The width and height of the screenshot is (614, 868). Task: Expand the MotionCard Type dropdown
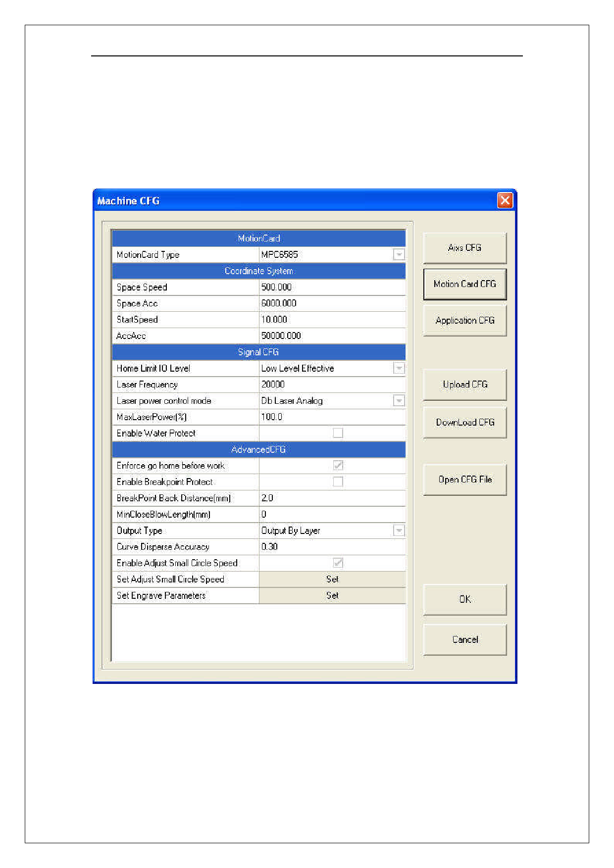tap(399, 255)
